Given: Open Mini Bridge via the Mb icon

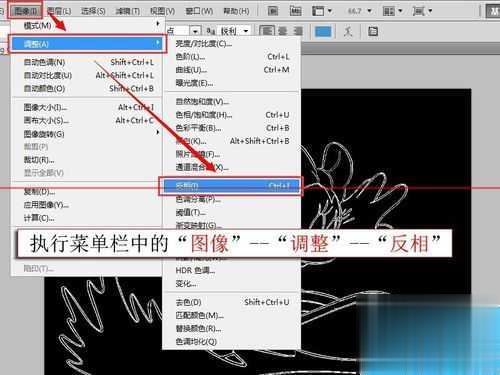Looking at the screenshot, I should 295,11.
